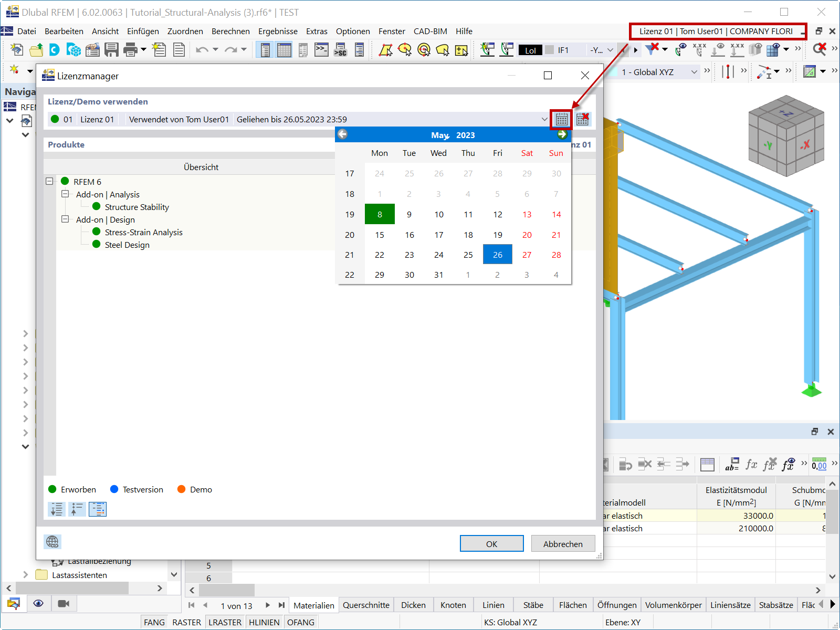Click the new model toolbar icon
The image size is (840, 630).
point(17,50)
